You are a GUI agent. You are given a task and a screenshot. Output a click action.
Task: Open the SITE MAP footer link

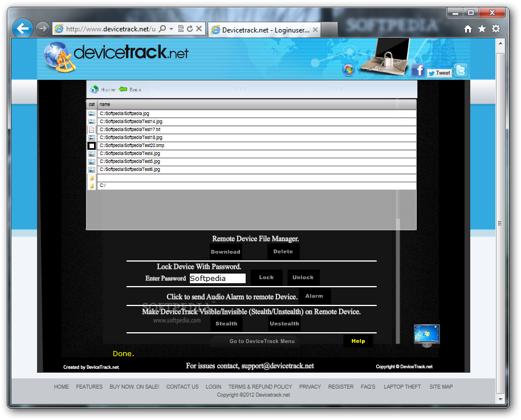tap(441, 387)
